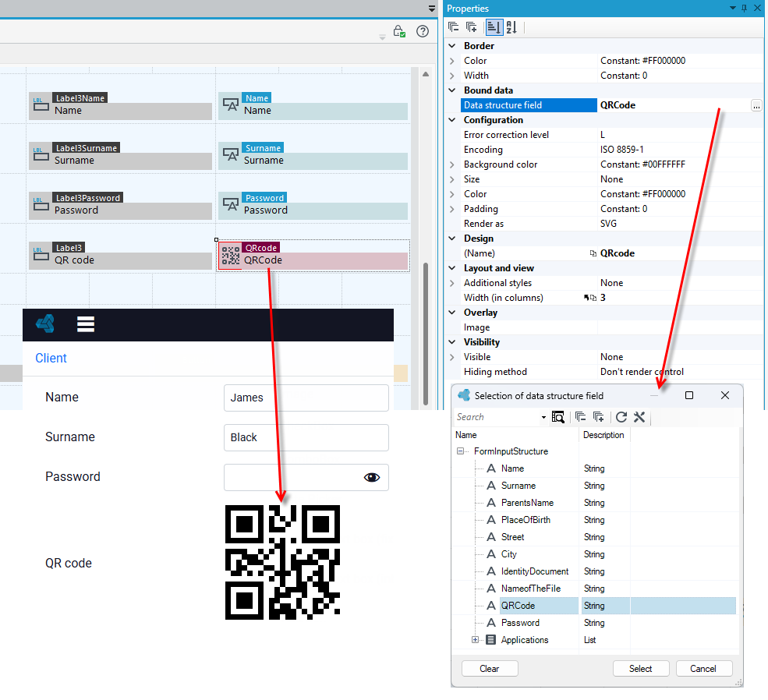Viewport: 768px width, 700px height.
Task: Open the Client link in the preview
Action: (51, 359)
